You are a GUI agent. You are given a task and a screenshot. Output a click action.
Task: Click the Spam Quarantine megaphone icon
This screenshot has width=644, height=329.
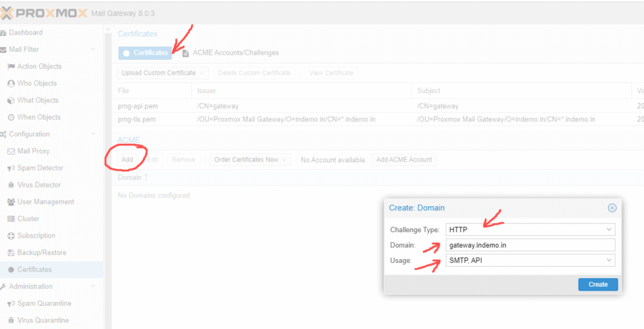click(x=11, y=304)
